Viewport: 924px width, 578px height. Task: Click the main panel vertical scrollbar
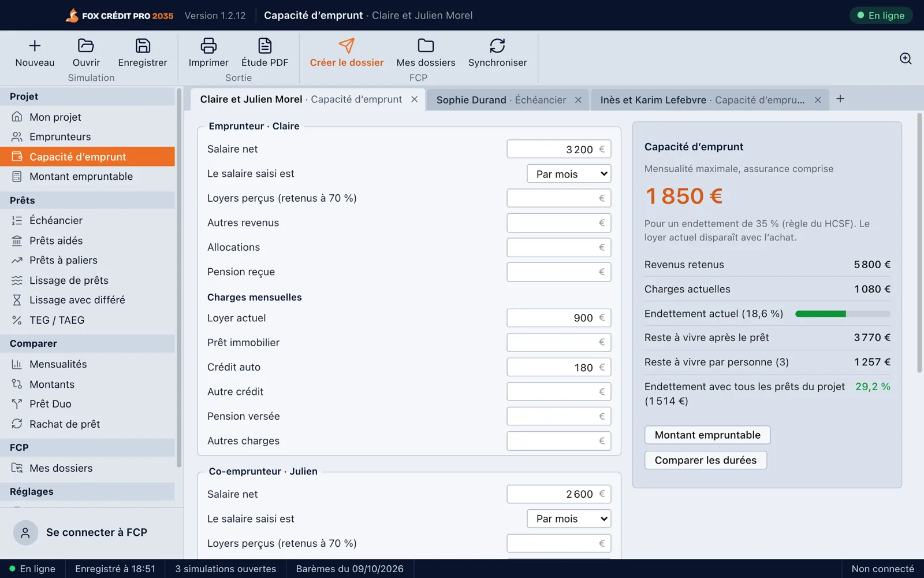tap(919, 243)
